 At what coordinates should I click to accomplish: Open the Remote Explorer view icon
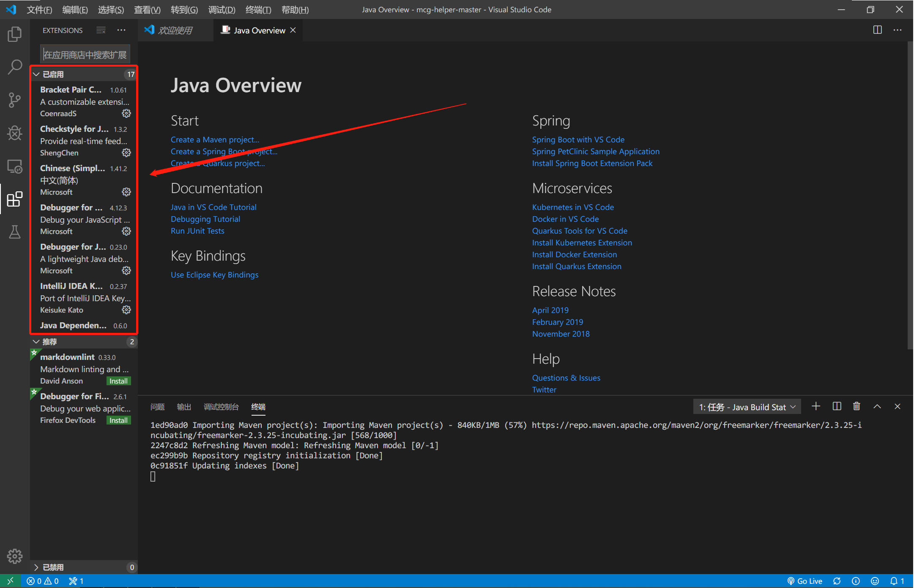[x=14, y=166]
